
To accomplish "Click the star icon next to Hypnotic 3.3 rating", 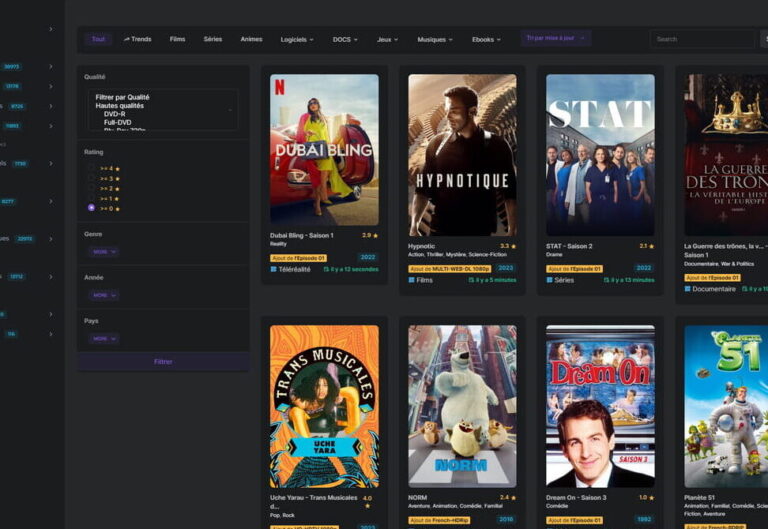I will tap(513, 246).
